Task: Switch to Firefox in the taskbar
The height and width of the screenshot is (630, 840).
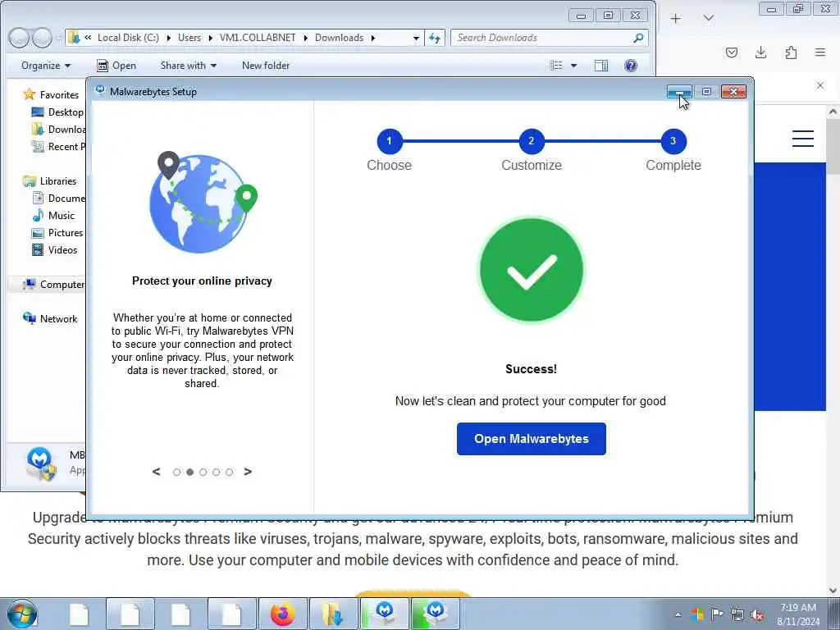Action: click(x=283, y=614)
